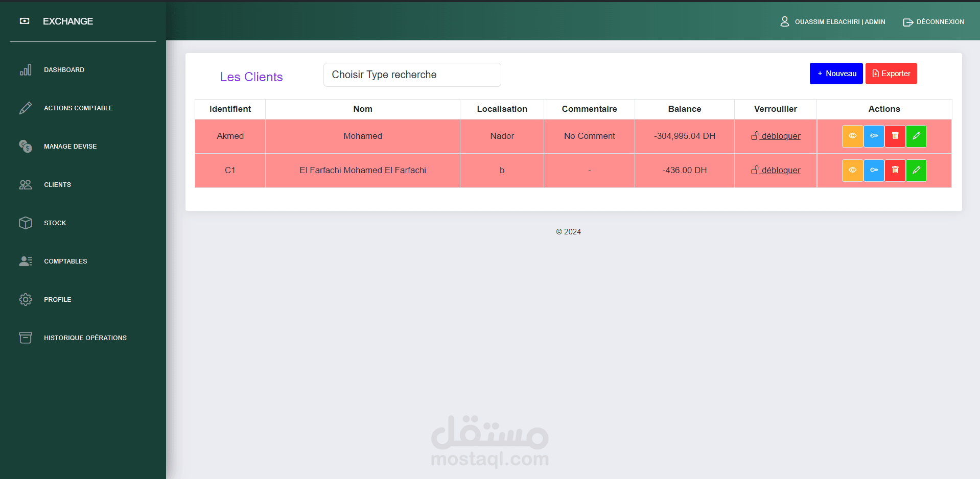Delete client C1 with trash icon

tap(895, 171)
